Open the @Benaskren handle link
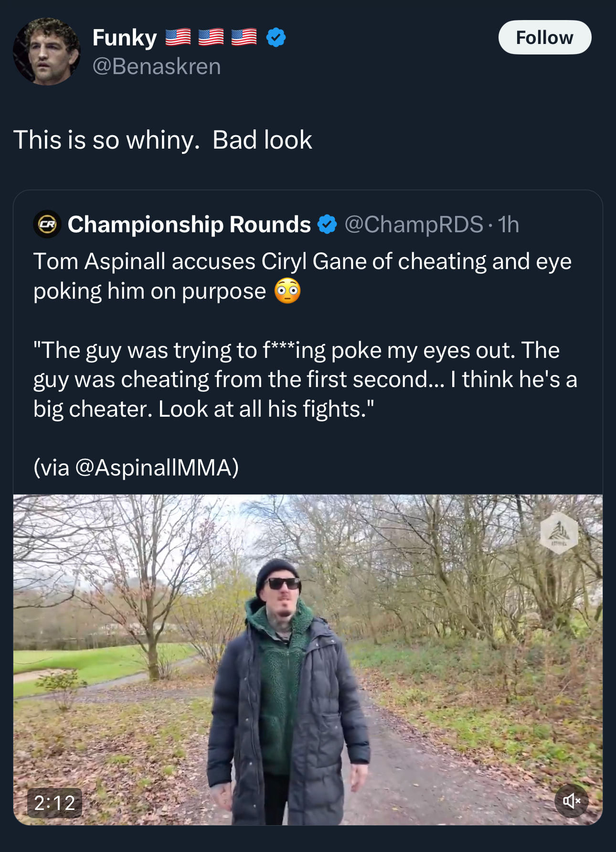Screen dimensions: 616x852 [x=157, y=66]
